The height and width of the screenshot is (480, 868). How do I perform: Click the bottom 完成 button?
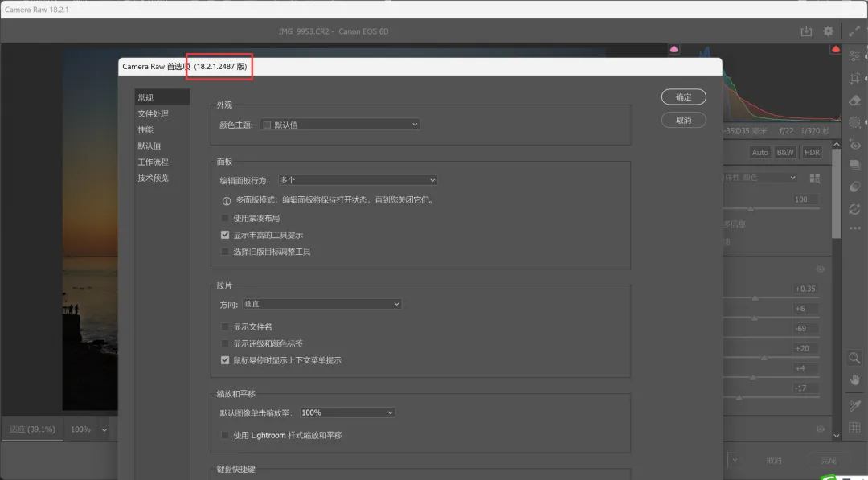pyautogui.click(x=828, y=460)
